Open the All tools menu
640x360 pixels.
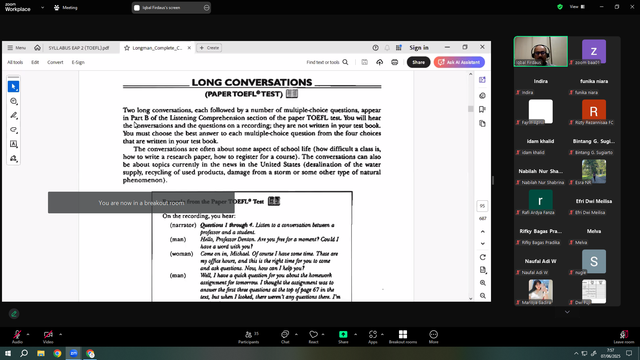[15, 62]
